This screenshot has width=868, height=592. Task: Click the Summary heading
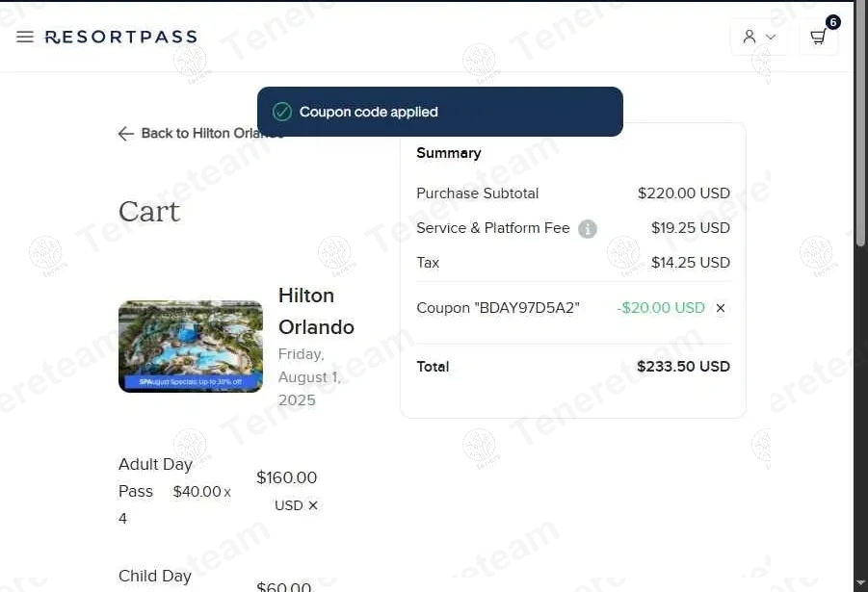click(448, 153)
